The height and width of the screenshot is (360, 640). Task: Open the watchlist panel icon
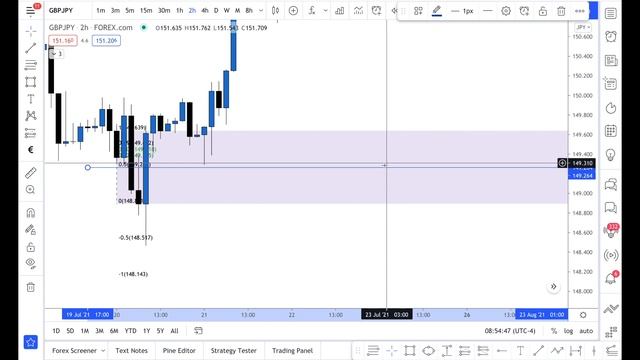click(x=611, y=13)
